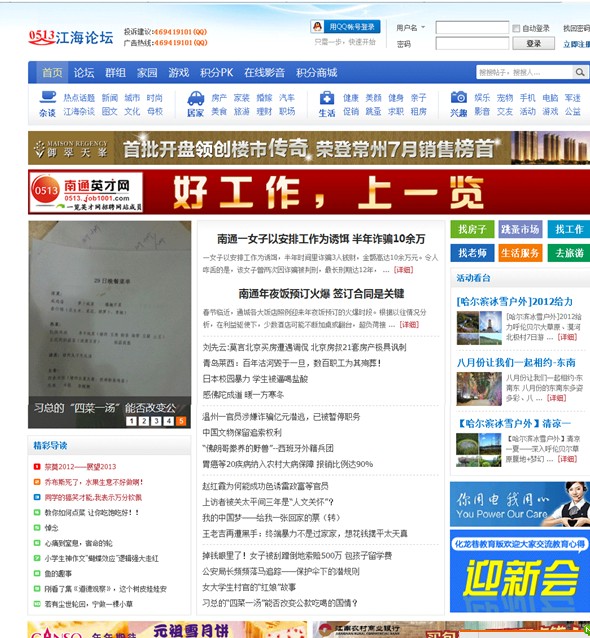Select slide 3 of the image carousel
This screenshot has width=590, height=638.
pyautogui.click(x=156, y=421)
